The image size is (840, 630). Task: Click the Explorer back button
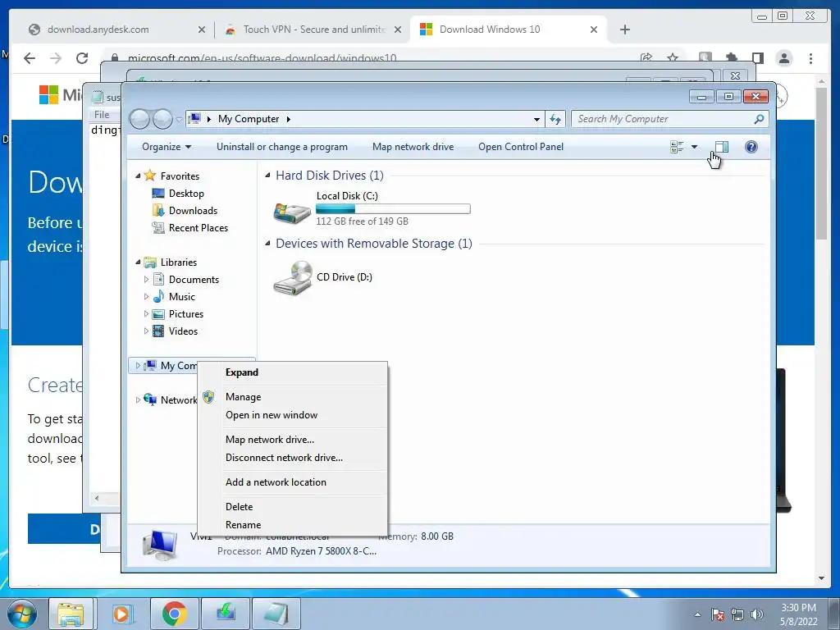pos(139,119)
